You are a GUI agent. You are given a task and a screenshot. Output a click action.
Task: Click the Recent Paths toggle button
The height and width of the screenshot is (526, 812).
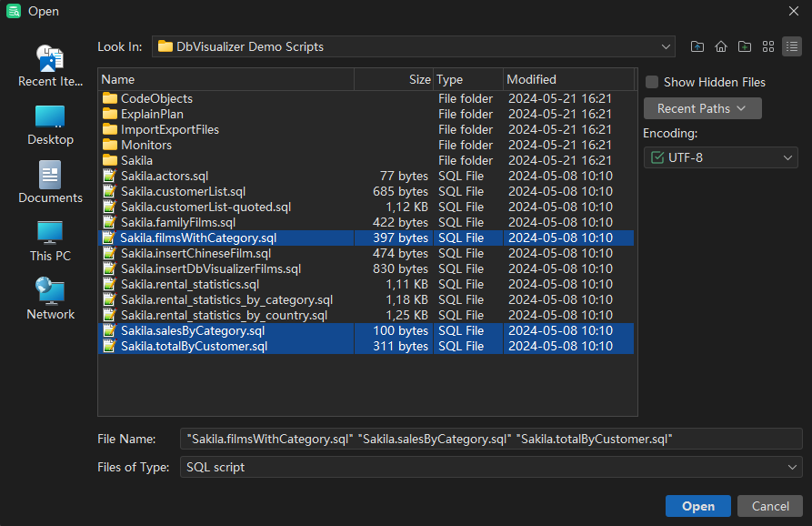[x=701, y=107]
